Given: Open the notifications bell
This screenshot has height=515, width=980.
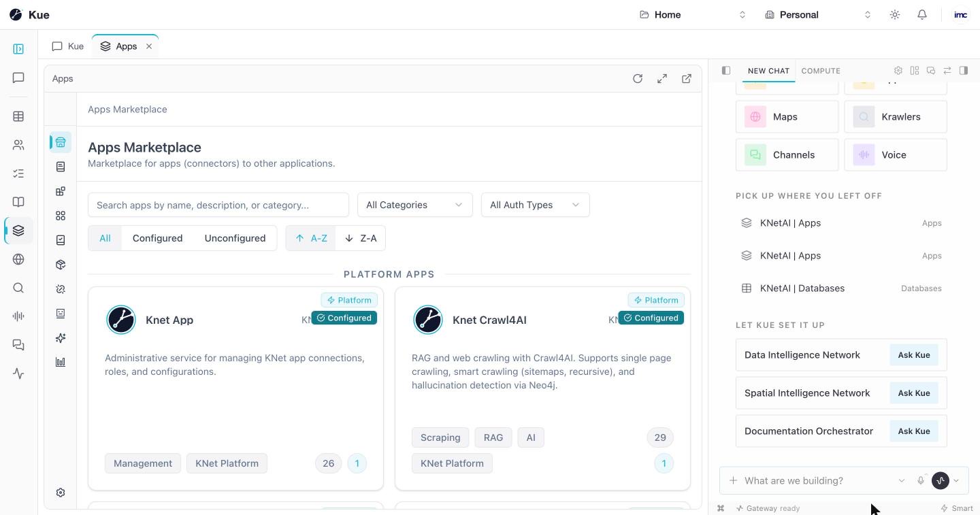Looking at the screenshot, I should click(x=922, y=14).
